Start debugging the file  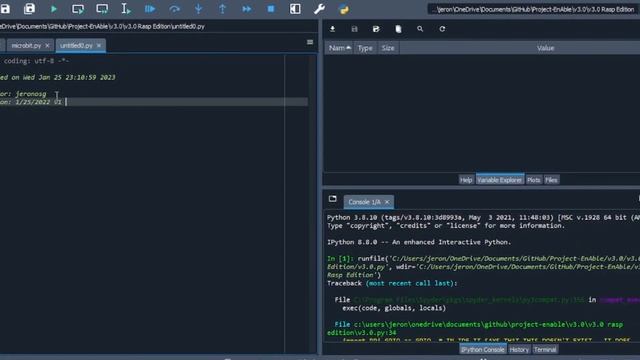click(x=150, y=9)
